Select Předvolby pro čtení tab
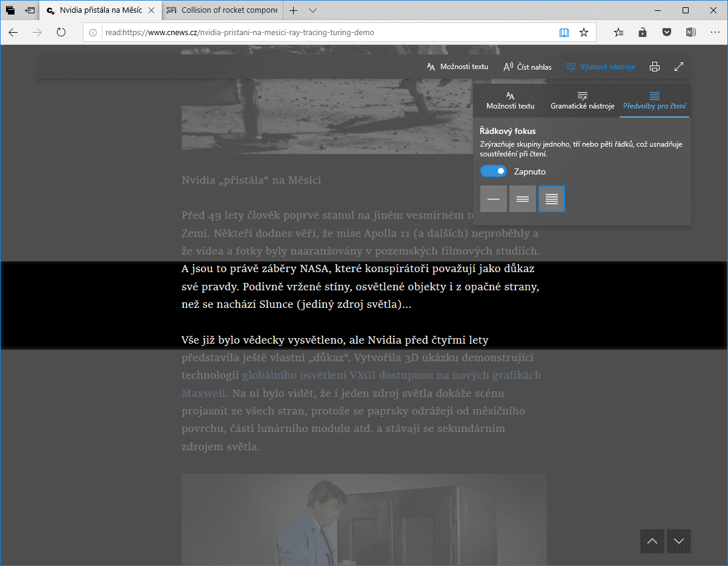This screenshot has width=728, height=566. click(x=655, y=101)
